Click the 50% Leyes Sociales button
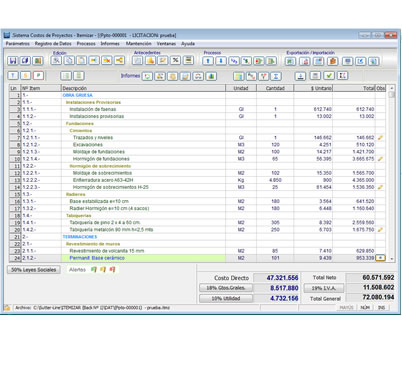 click(34, 270)
